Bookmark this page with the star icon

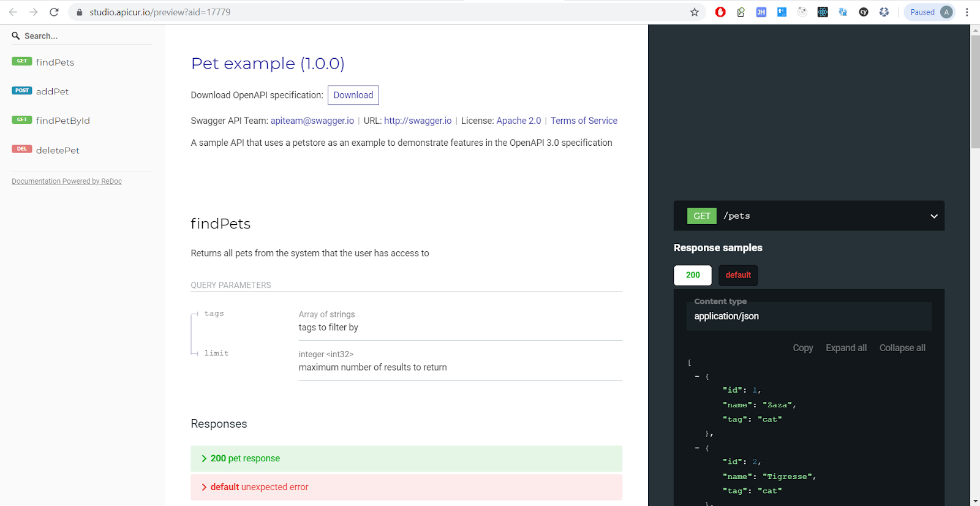(695, 12)
